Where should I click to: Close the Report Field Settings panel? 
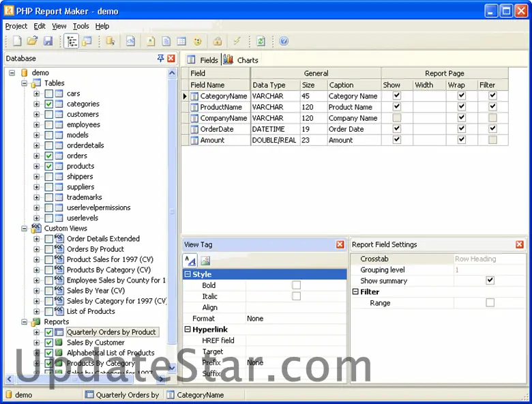tap(520, 244)
